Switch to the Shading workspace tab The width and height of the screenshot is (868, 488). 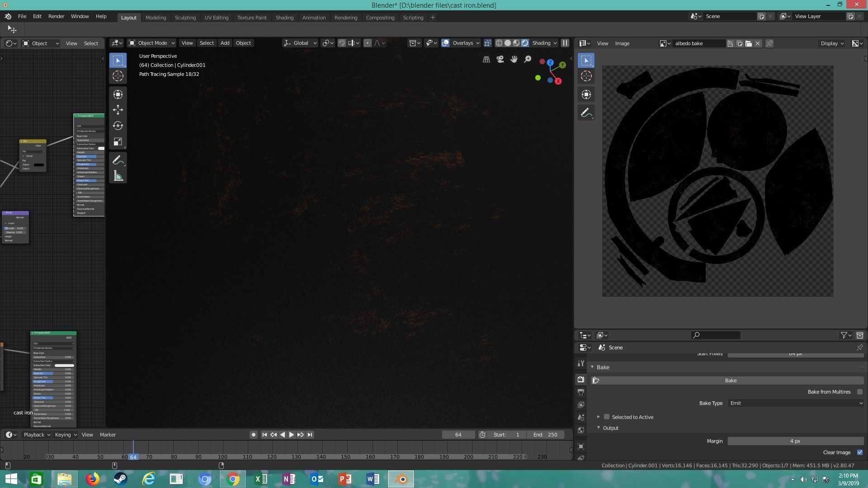coord(284,18)
